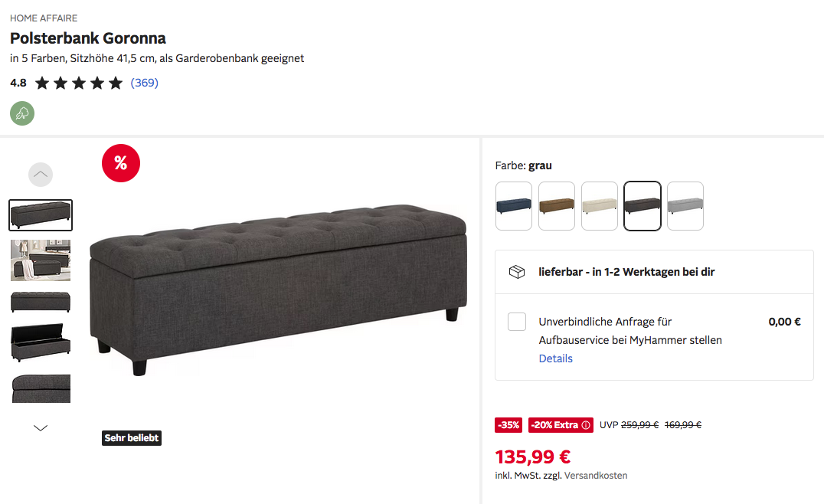Select the room scene thumbnail
This screenshot has width=824, height=504.
pos(41,260)
